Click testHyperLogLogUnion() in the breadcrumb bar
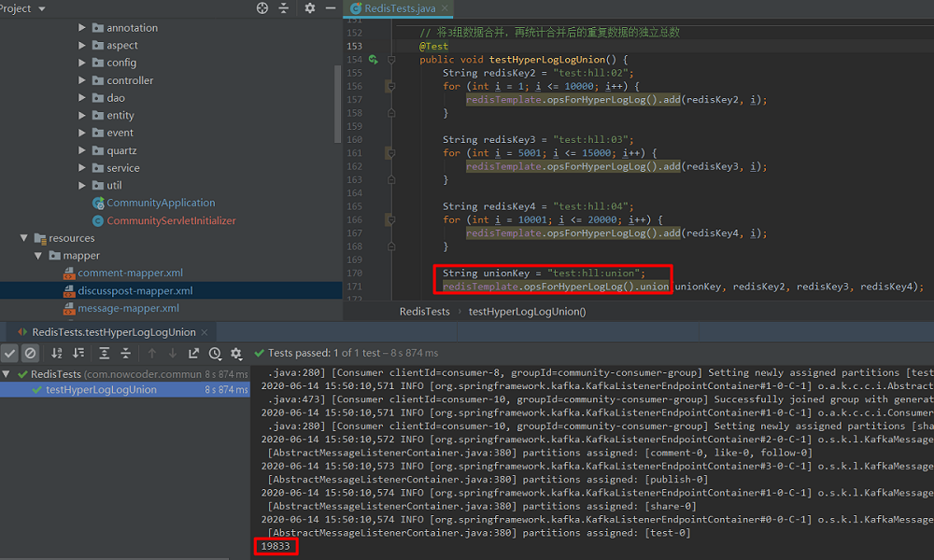 [527, 311]
